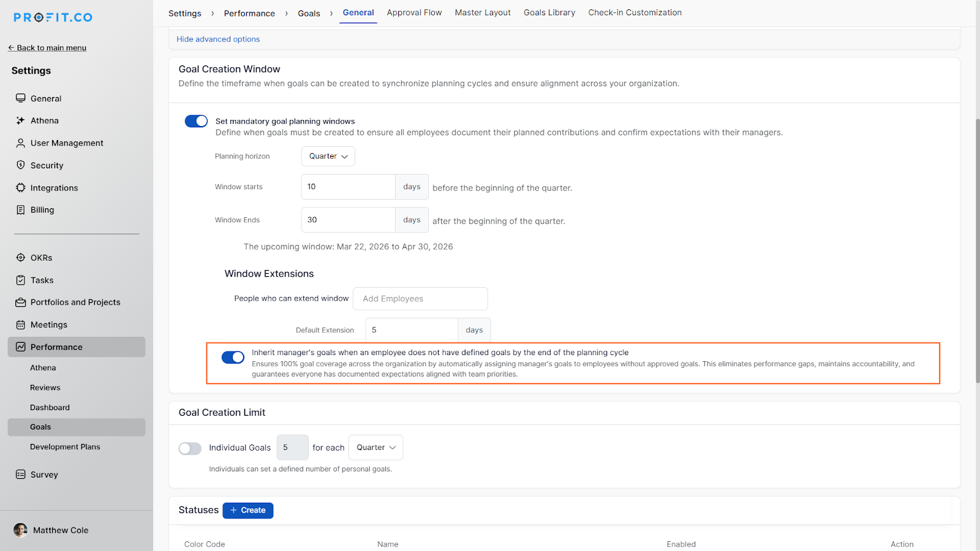Open OKRs via its target icon
Screen dimensions: 980x551
20,258
